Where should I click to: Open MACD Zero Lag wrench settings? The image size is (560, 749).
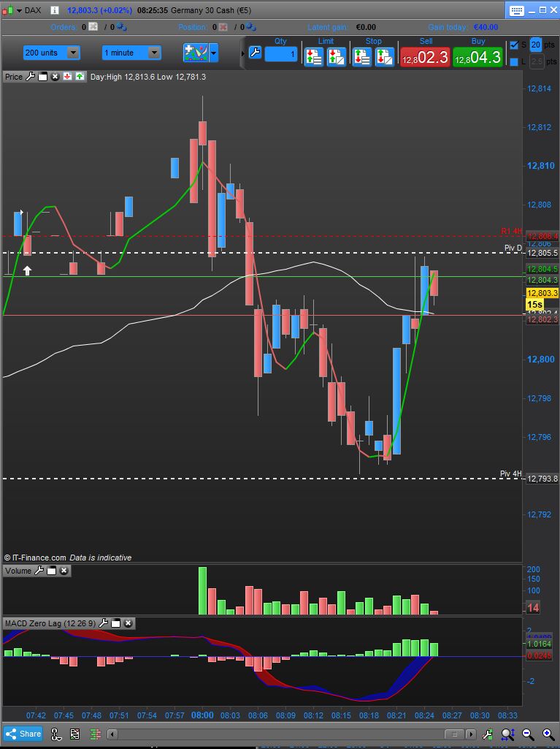[x=103, y=623]
